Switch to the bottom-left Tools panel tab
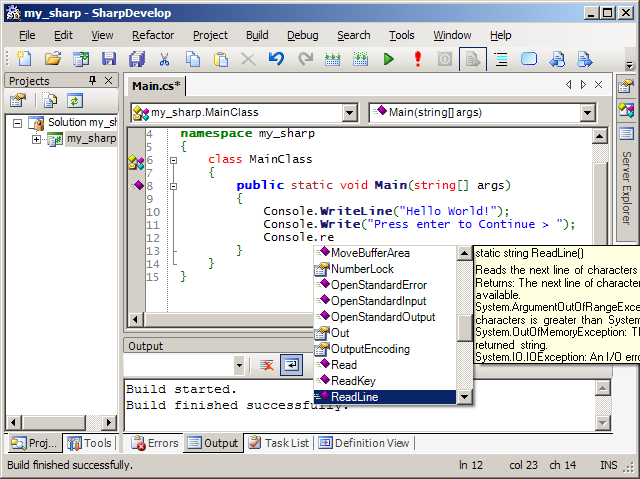 pos(89,443)
